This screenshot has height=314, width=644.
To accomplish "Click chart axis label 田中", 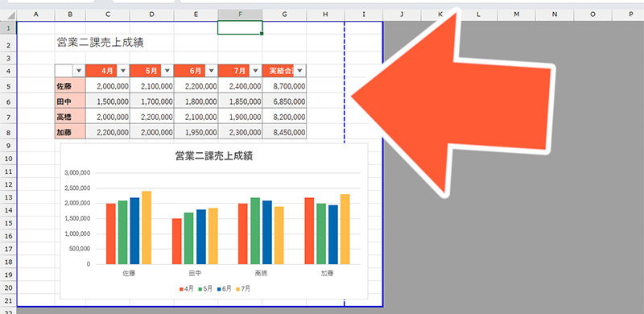I will 195,273.
